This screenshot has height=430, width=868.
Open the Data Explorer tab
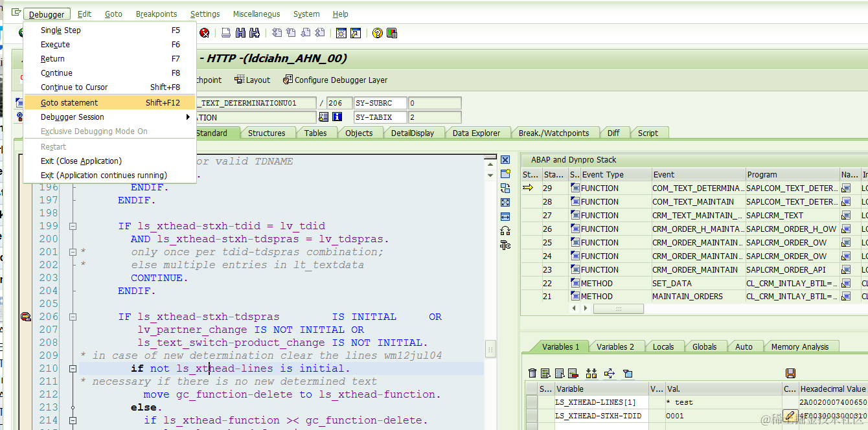coord(476,133)
